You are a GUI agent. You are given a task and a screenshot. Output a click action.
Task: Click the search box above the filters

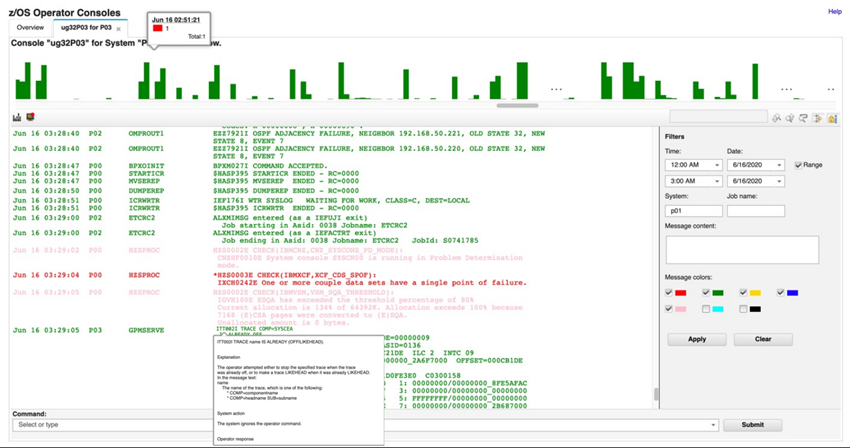[718, 117]
